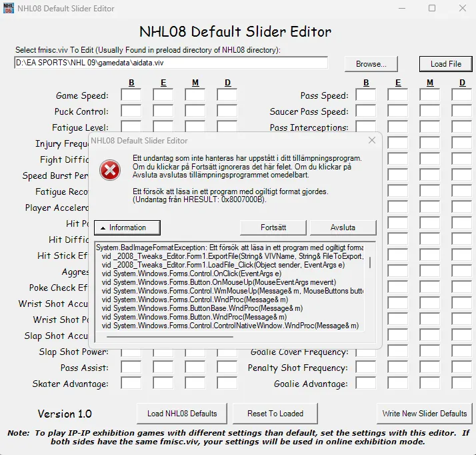Click Pass Speed D field
The width and height of the screenshot is (476, 455).
tap(462, 95)
